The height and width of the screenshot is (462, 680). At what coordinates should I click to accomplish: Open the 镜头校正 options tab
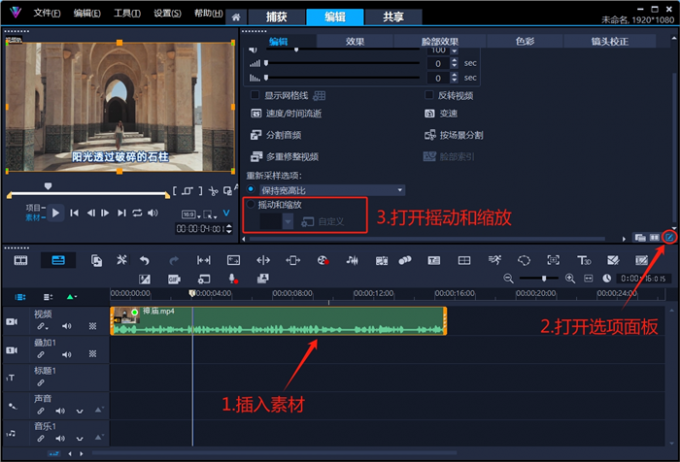(609, 41)
